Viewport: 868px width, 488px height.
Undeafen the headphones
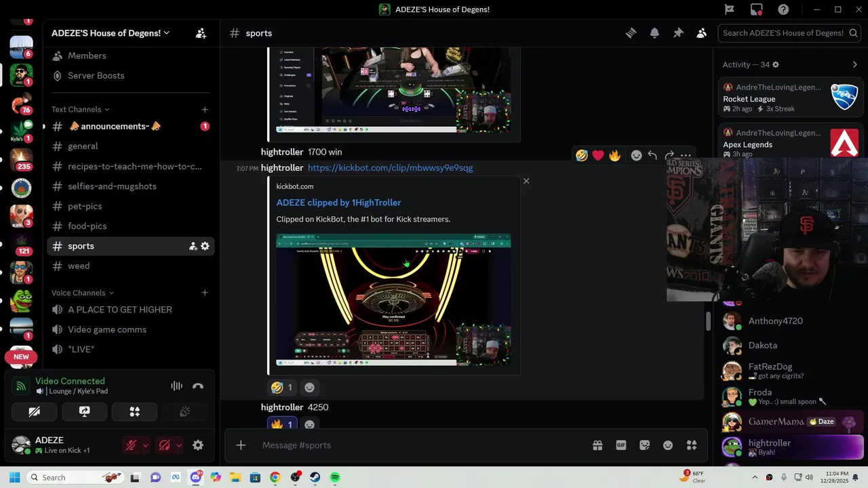click(164, 445)
